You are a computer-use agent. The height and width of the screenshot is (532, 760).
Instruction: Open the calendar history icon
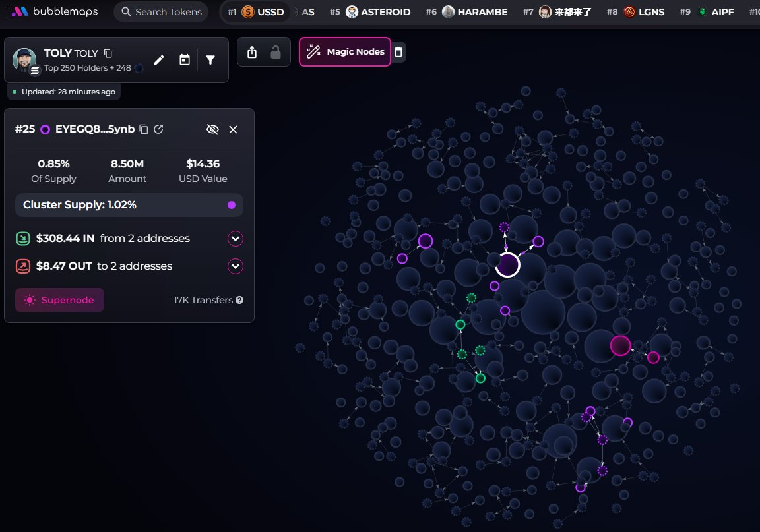185,60
